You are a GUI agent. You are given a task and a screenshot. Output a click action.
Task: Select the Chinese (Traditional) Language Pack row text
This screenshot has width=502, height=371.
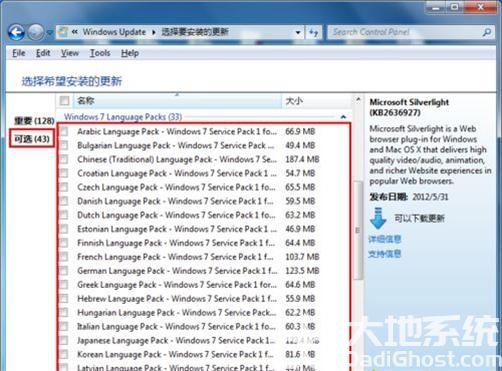(177, 159)
